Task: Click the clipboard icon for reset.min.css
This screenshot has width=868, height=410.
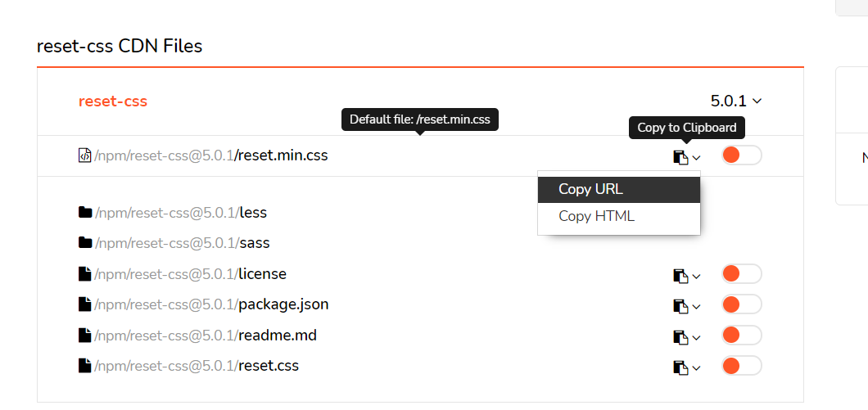Action: pyautogui.click(x=680, y=157)
